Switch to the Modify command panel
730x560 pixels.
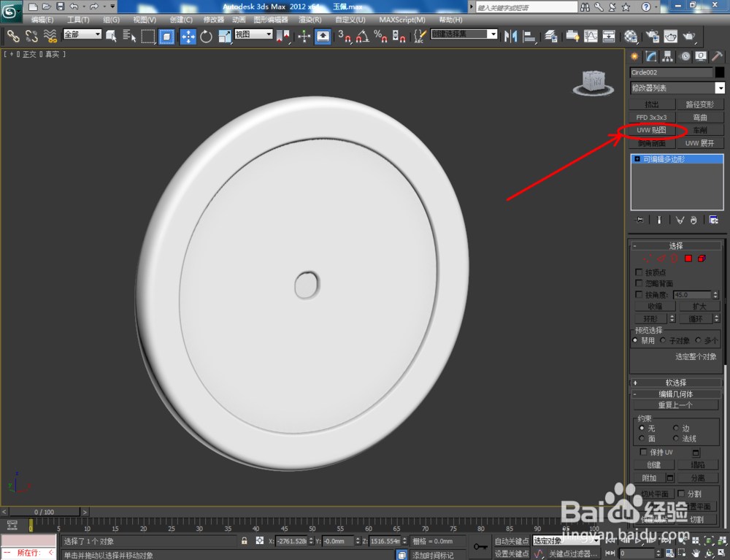(651, 57)
